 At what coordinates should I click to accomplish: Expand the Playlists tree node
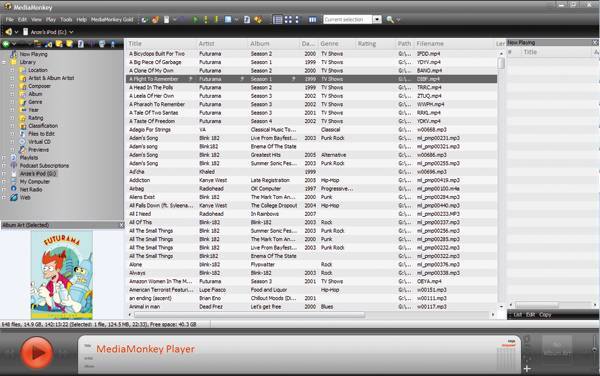point(4,157)
